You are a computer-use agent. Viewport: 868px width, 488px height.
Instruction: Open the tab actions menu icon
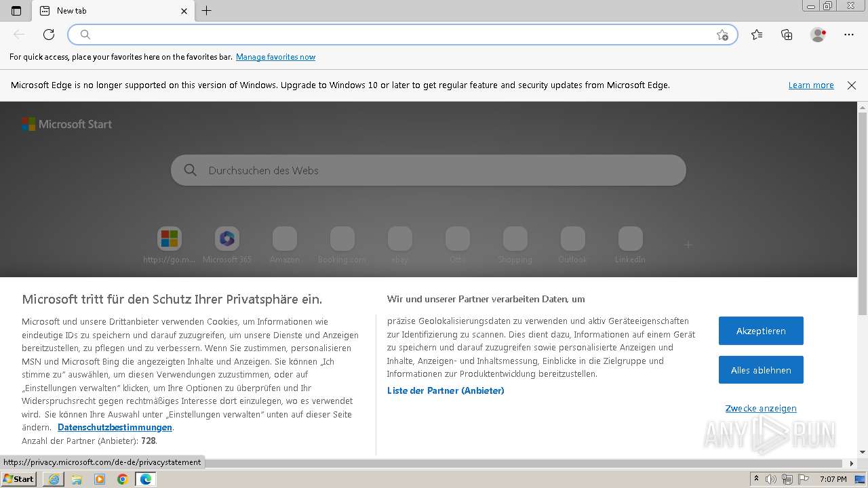pyautogui.click(x=16, y=11)
